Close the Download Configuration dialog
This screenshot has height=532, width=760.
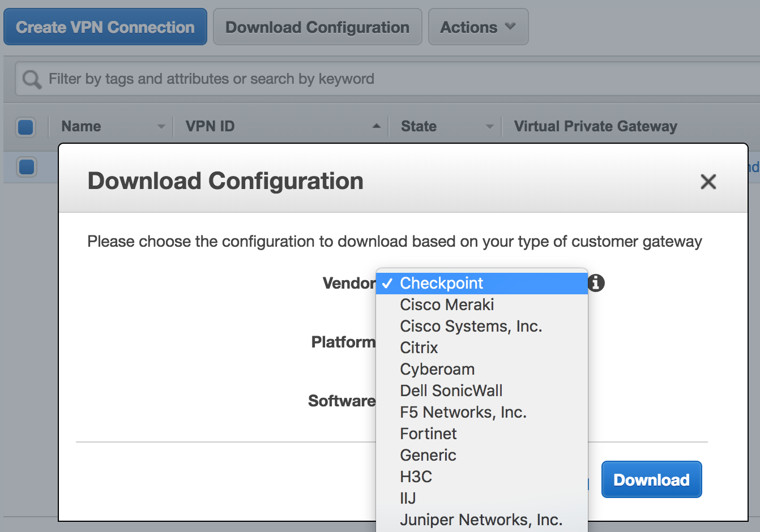coord(708,182)
